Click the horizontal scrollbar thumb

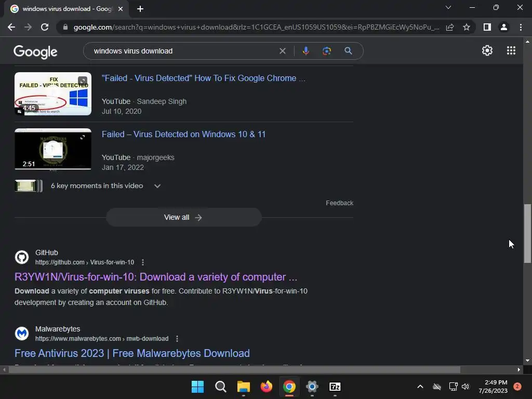click(234, 369)
